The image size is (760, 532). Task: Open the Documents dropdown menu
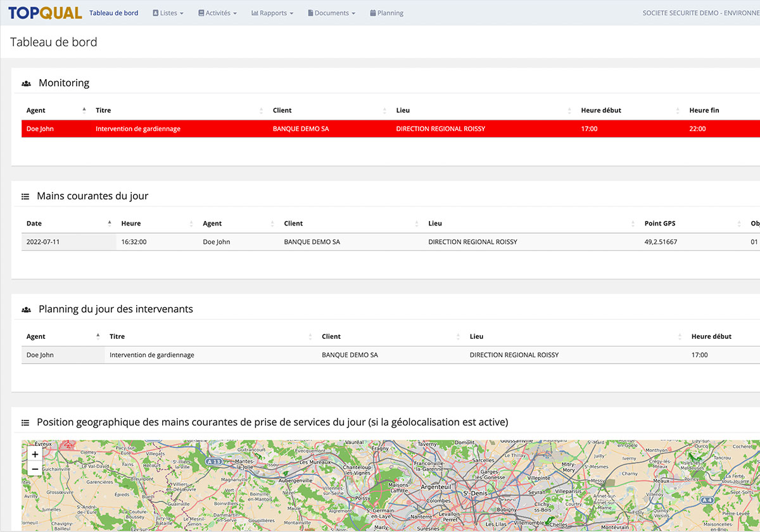click(331, 13)
